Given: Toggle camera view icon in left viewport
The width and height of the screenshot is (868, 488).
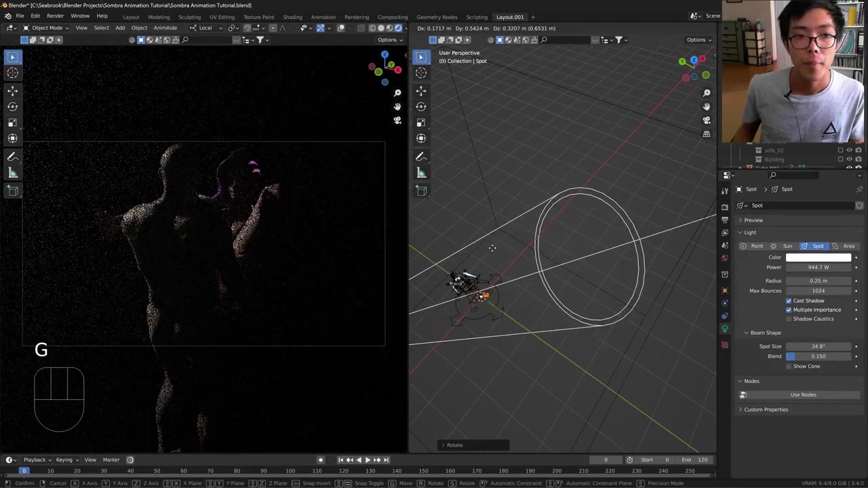Looking at the screenshot, I should [397, 121].
